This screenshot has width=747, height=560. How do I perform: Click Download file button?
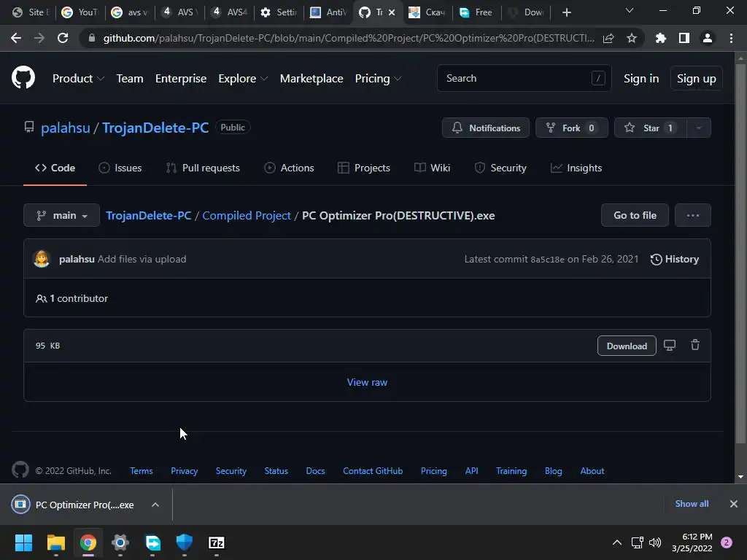(627, 346)
